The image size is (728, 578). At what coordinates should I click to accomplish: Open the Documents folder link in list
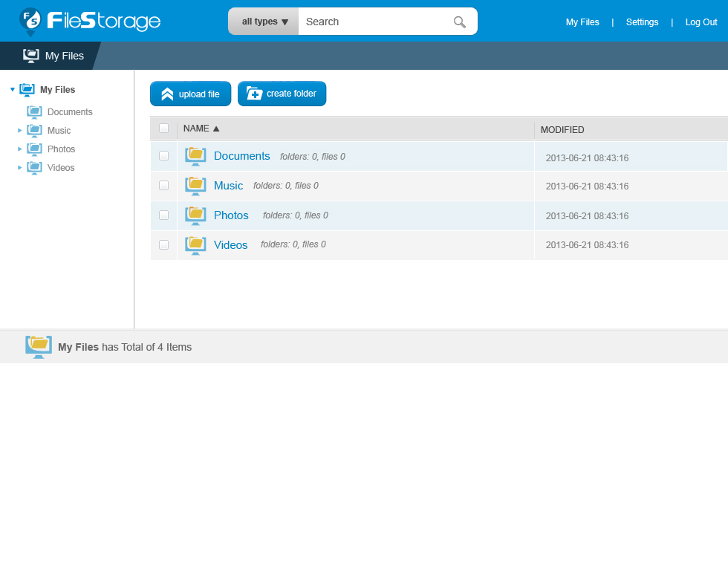(x=242, y=156)
